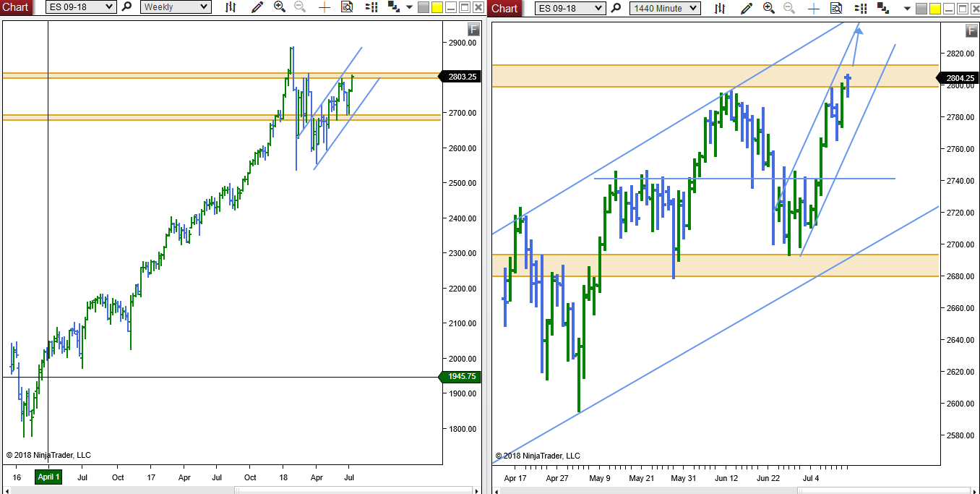Click the F button on the Weekly chart
This screenshot has height=494, width=980.
click(473, 29)
